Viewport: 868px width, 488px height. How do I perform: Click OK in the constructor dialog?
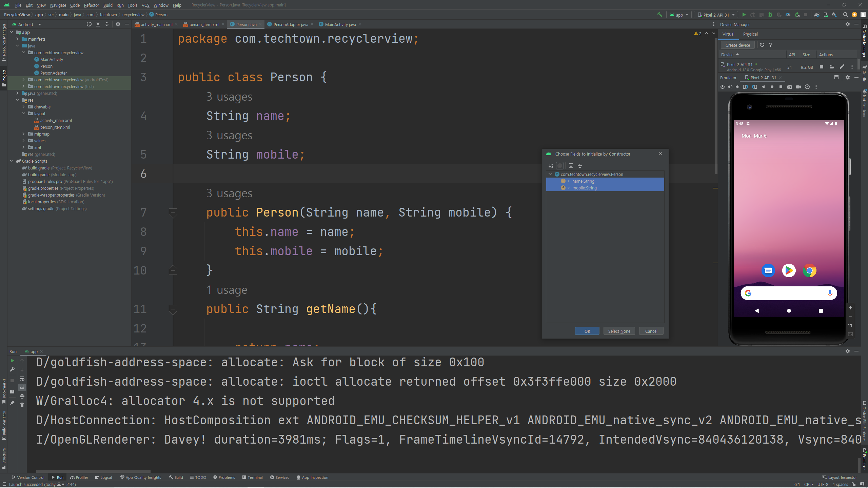pos(587,331)
